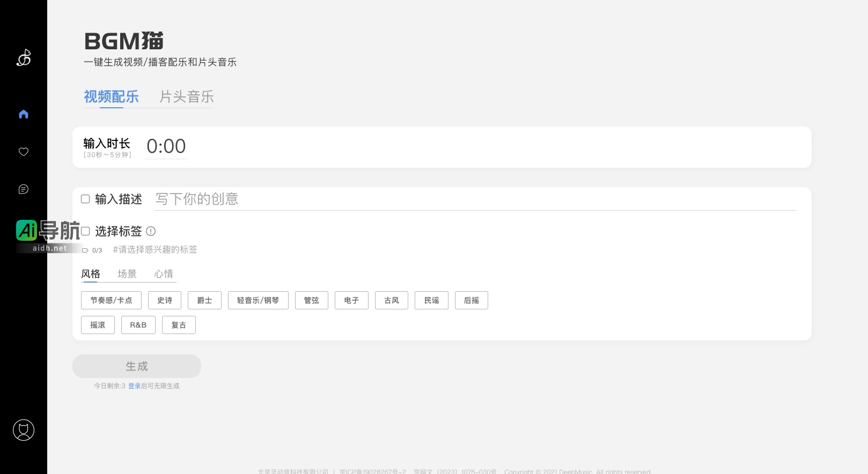This screenshot has height=474, width=868.
Task: Click the 登录 link below generate
Action: point(134,386)
